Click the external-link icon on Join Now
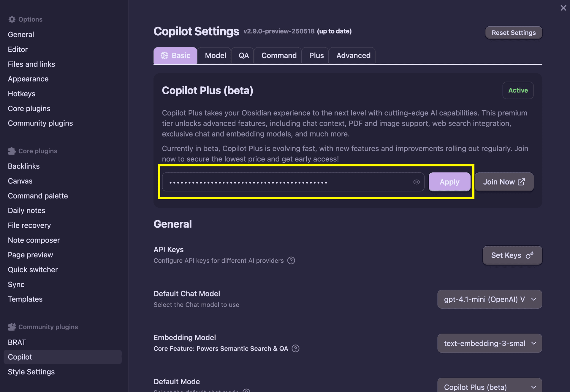Image resolution: width=570 pixels, height=392 pixels. [522, 182]
